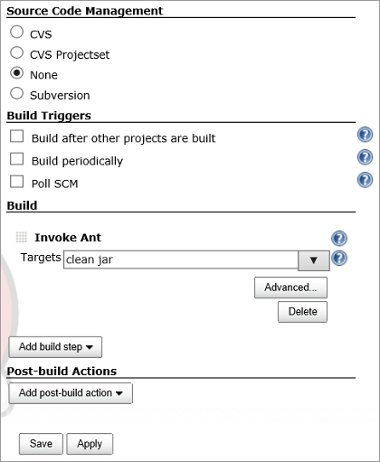
Task: Choose None for source code management
Action: [17, 73]
